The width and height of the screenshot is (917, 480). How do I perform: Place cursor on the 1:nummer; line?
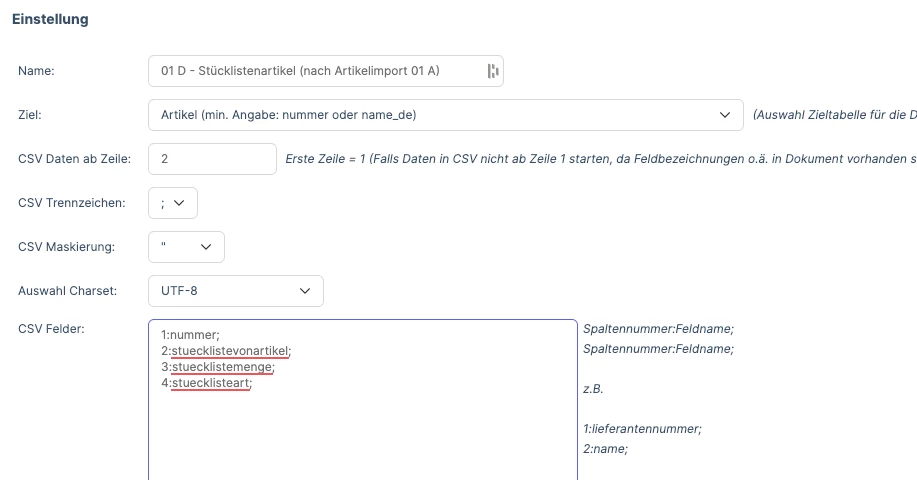pos(190,335)
